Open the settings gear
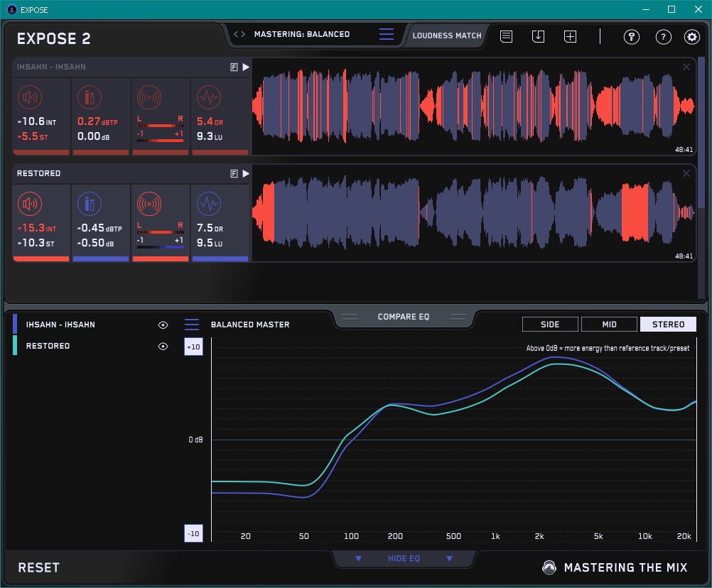712x588 pixels. tap(691, 37)
